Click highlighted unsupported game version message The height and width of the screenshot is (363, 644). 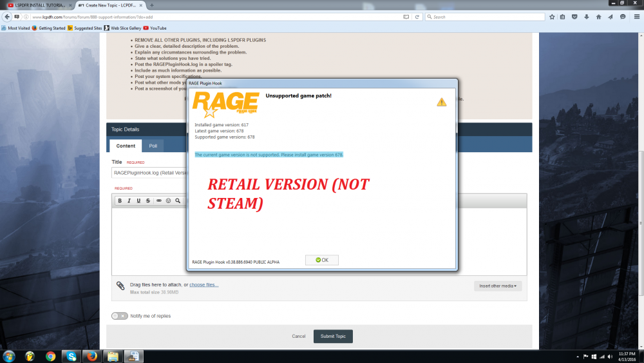point(269,155)
